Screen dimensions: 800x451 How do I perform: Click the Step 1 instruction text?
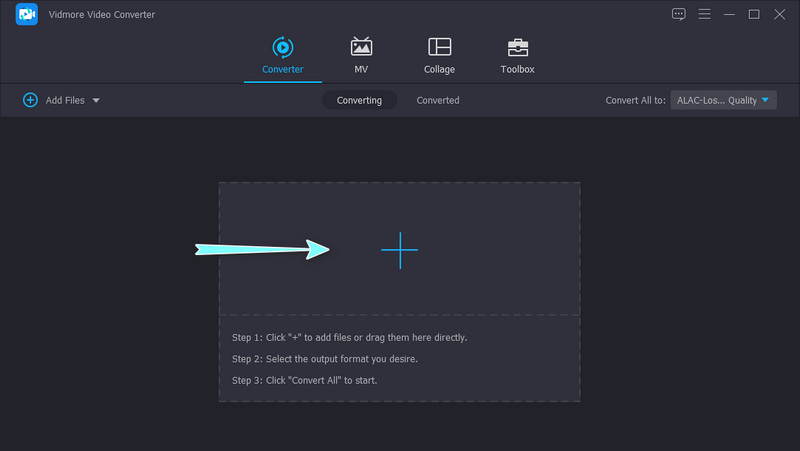click(349, 337)
